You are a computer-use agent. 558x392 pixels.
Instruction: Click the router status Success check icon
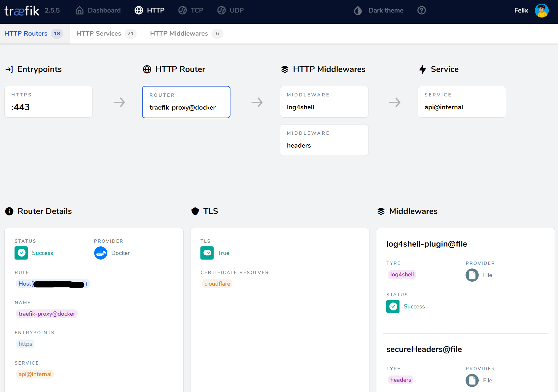(21, 253)
